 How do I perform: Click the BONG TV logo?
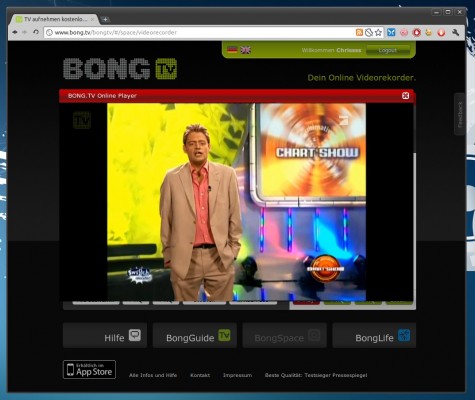(x=120, y=69)
